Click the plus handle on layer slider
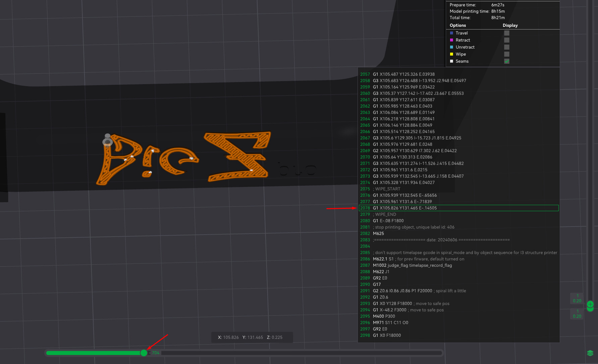 [x=590, y=304]
